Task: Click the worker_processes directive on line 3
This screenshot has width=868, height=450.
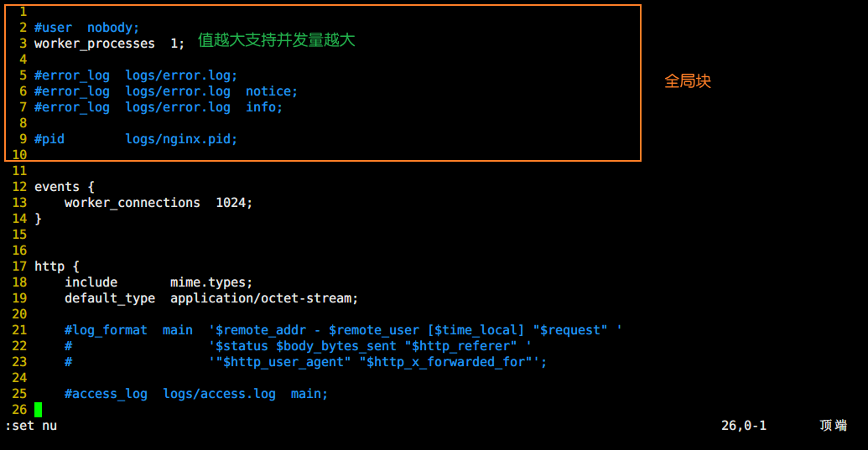Action: pyautogui.click(x=94, y=44)
